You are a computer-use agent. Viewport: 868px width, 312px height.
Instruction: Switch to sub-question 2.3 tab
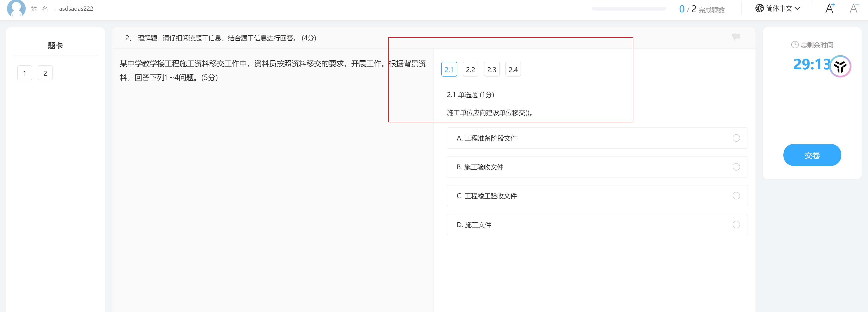[x=492, y=69]
